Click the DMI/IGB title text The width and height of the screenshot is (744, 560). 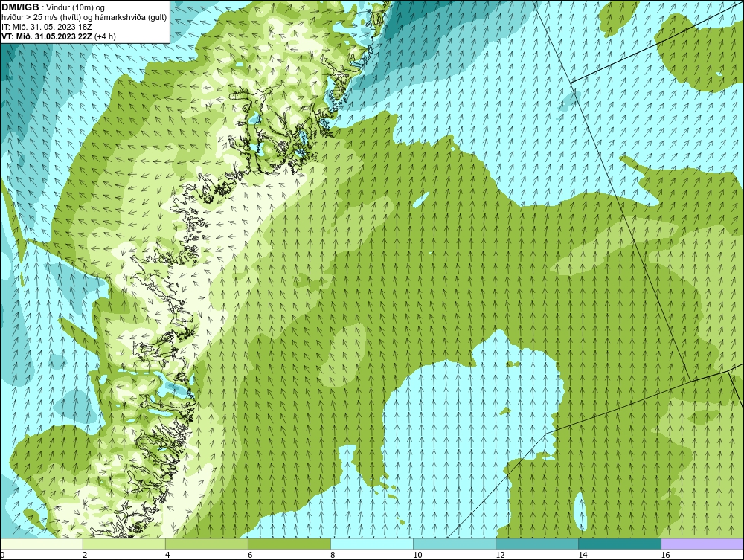pyautogui.click(x=20, y=7)
